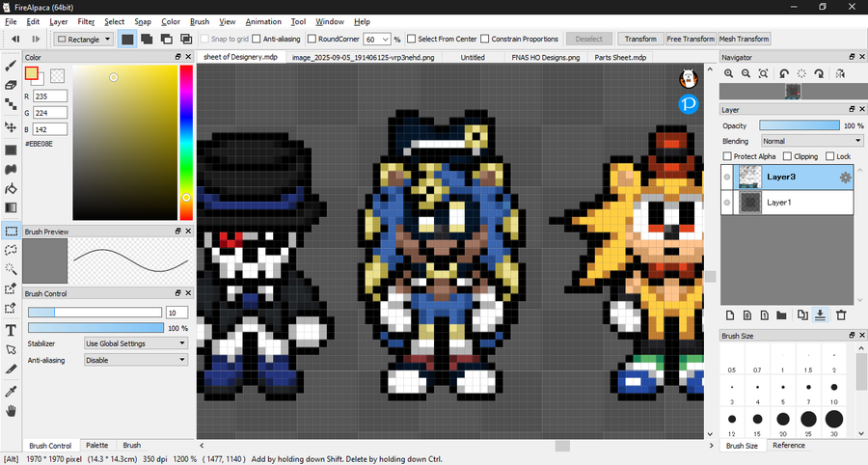Open the Blending mode dropdown
868x465 pixels.
click(812, 141)
